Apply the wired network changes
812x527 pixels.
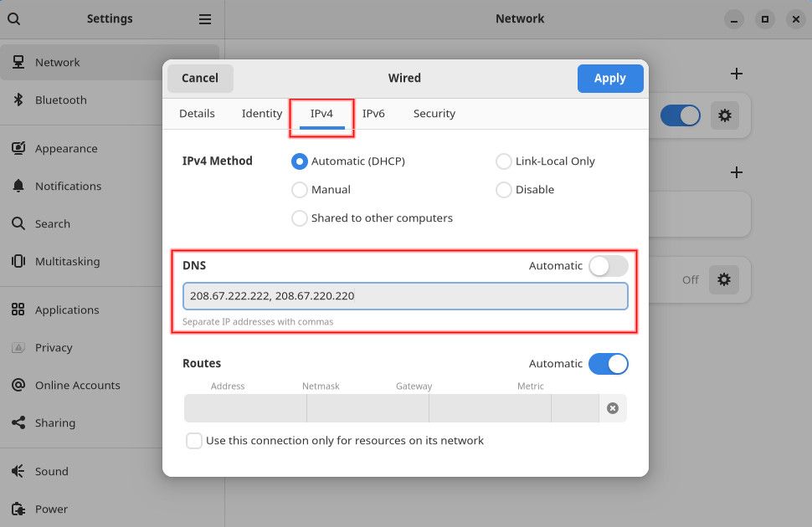[x=610, y=78]
